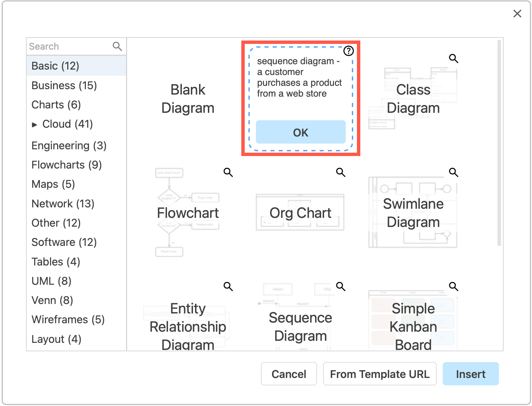The image size is (532, 406).
Task: Preview the Entity Relationship Diagram template
Action: (x=228, y=286)
